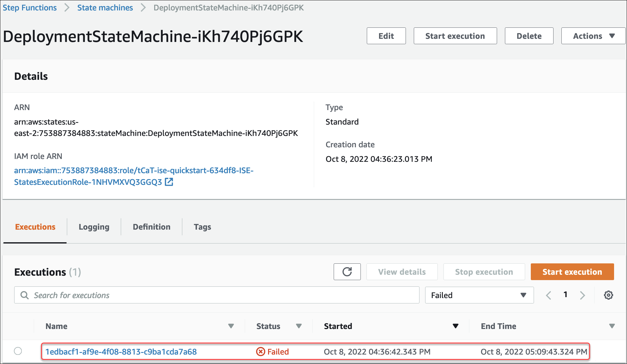Viewport: 627px width, 364px height.
Task: Click the End Time Oct 8, 2022 05:09:43.324 PM
Action: (534, 351)
